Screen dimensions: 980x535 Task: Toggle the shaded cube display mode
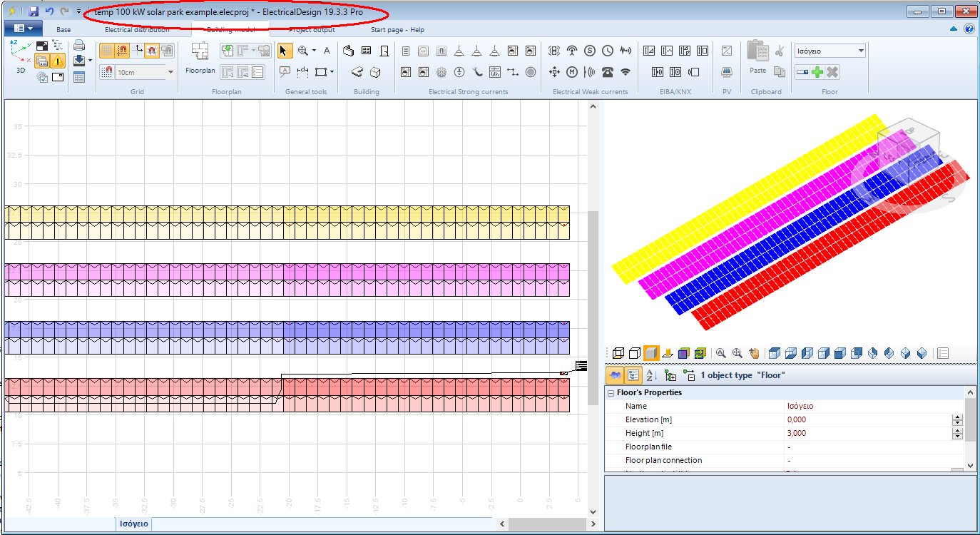click(650, 353)
